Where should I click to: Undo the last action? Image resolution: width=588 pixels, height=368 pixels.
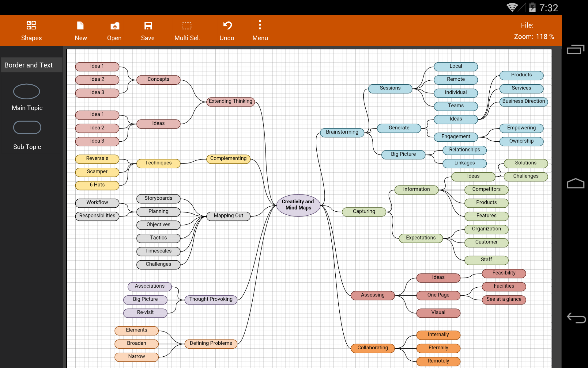tap(227, 25)
